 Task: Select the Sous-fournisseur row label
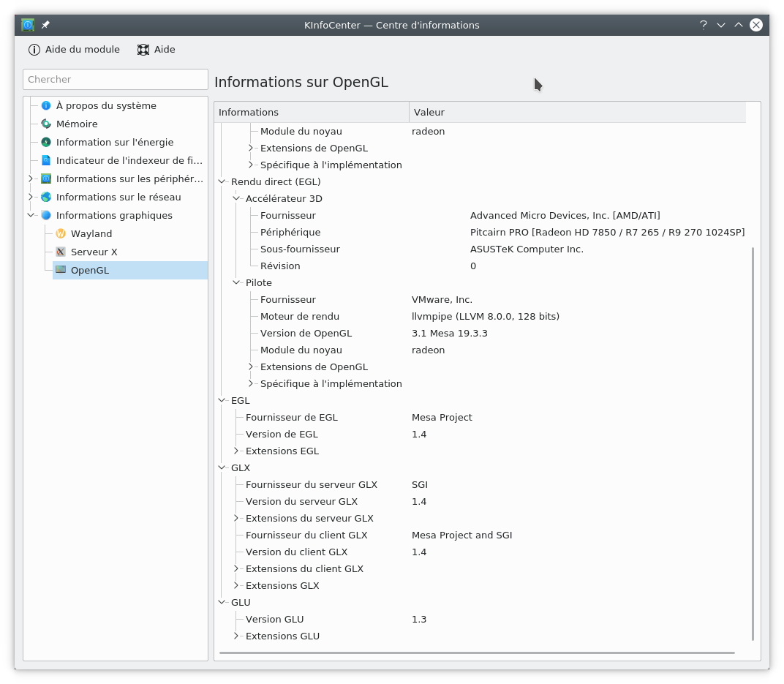pyautogui.click(x=300, y=249)
